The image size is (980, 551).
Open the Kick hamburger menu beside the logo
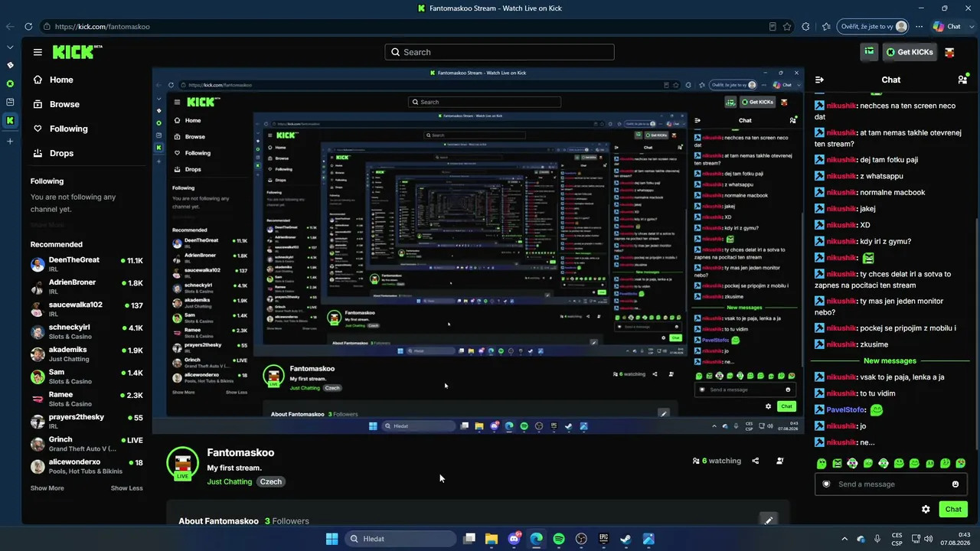[x=38, y=52]
